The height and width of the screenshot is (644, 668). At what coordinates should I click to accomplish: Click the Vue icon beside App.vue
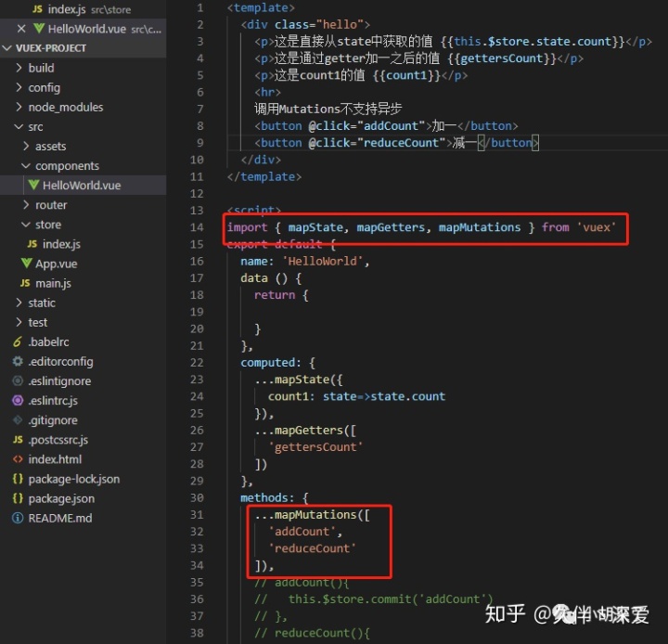click(x=26, y=264)
